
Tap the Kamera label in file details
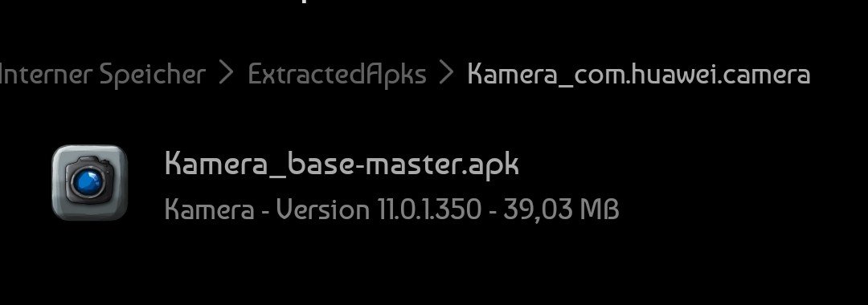click(x=210, y=210)
